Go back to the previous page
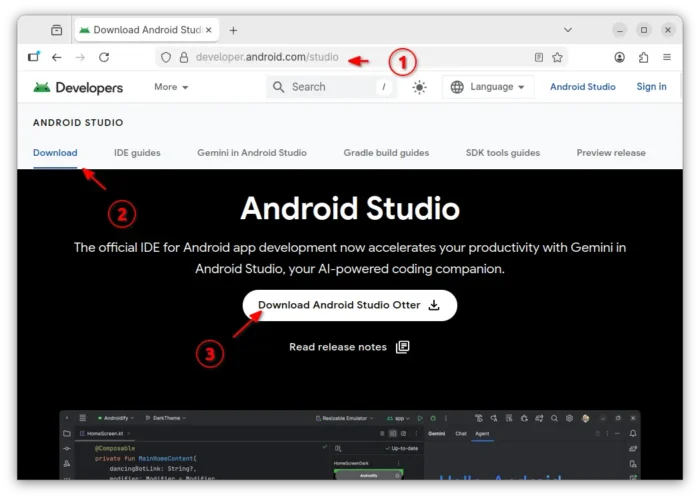 point(57,58)
